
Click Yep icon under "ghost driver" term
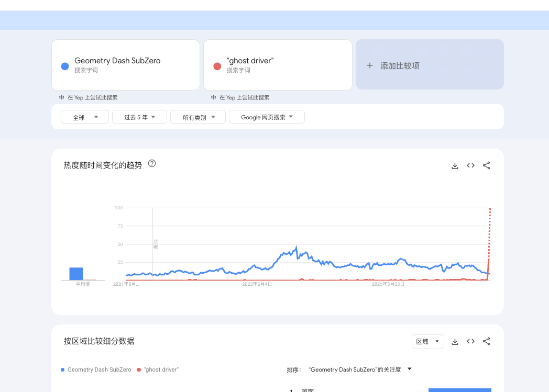214,97
